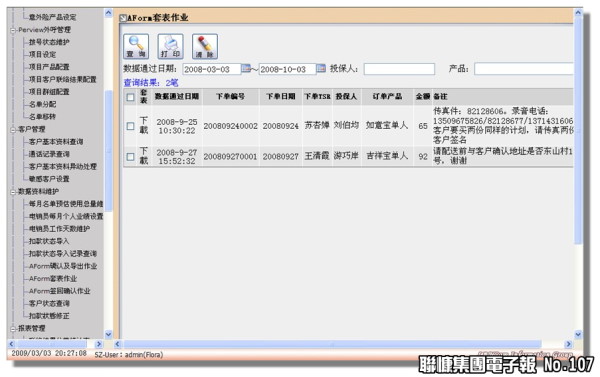Open 项目客户联络结果配置 in the tree
The width and height of the screenshot is (600, 377).
point(62,79)
